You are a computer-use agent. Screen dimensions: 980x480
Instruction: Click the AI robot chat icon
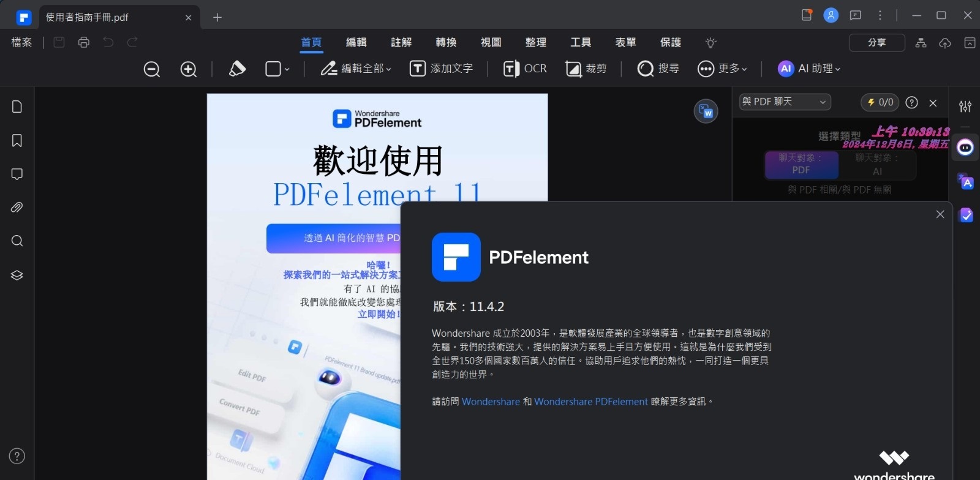965,148
